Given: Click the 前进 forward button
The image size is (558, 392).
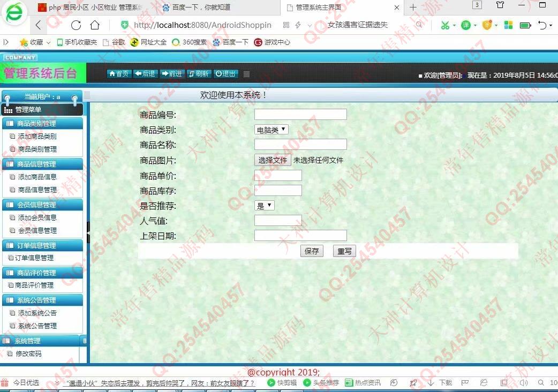Looking at the screenshot, I should point(172,73).
